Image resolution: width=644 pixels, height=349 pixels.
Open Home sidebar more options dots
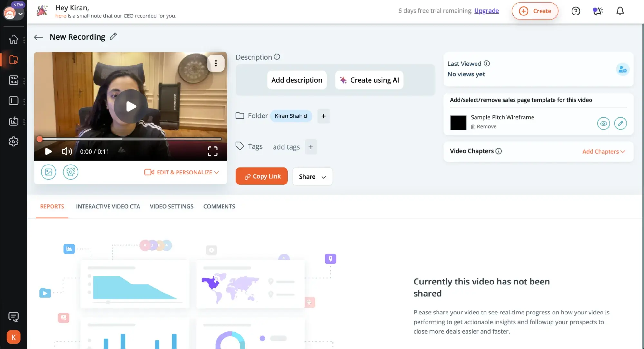[24, 40]
